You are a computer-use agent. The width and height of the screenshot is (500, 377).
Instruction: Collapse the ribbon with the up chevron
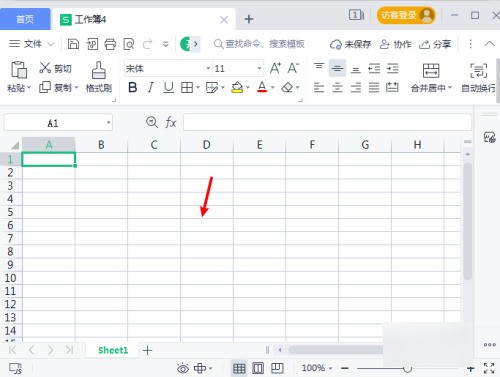click(490, 44)
